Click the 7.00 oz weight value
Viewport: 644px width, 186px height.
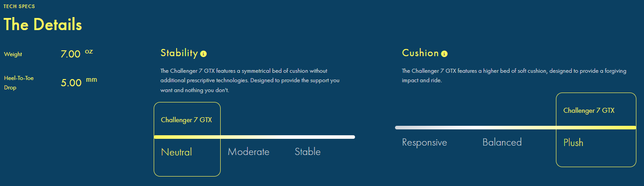click(76, 54)
